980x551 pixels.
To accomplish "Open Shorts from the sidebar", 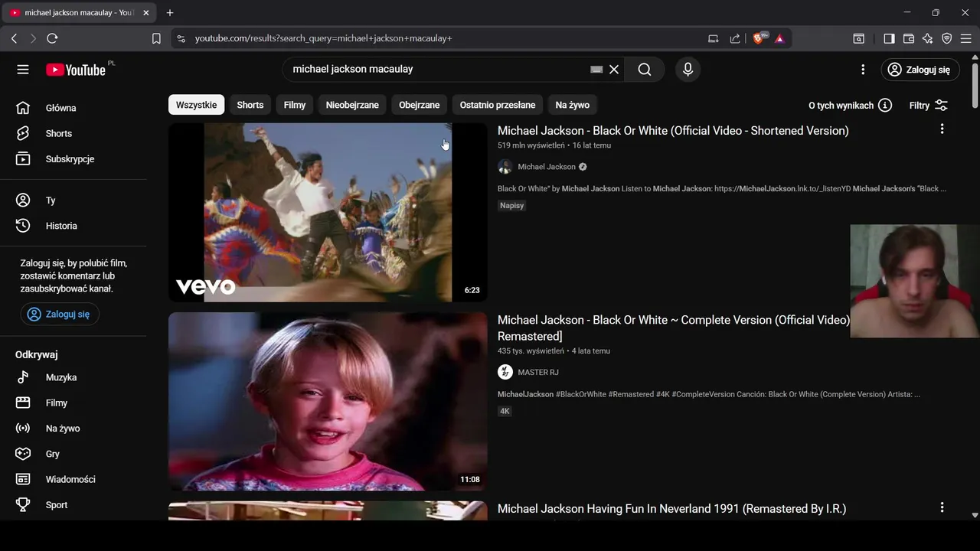I will (73, 133).
